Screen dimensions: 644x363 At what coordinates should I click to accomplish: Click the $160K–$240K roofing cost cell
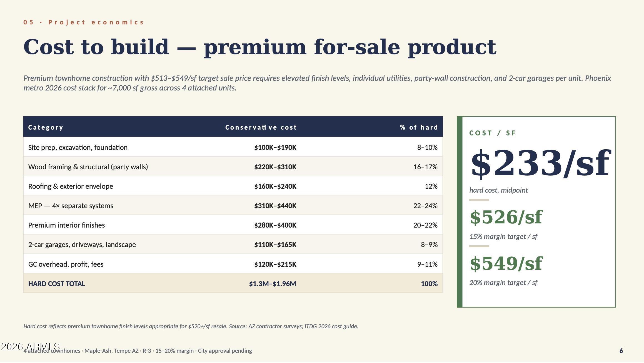click(275, 186)
